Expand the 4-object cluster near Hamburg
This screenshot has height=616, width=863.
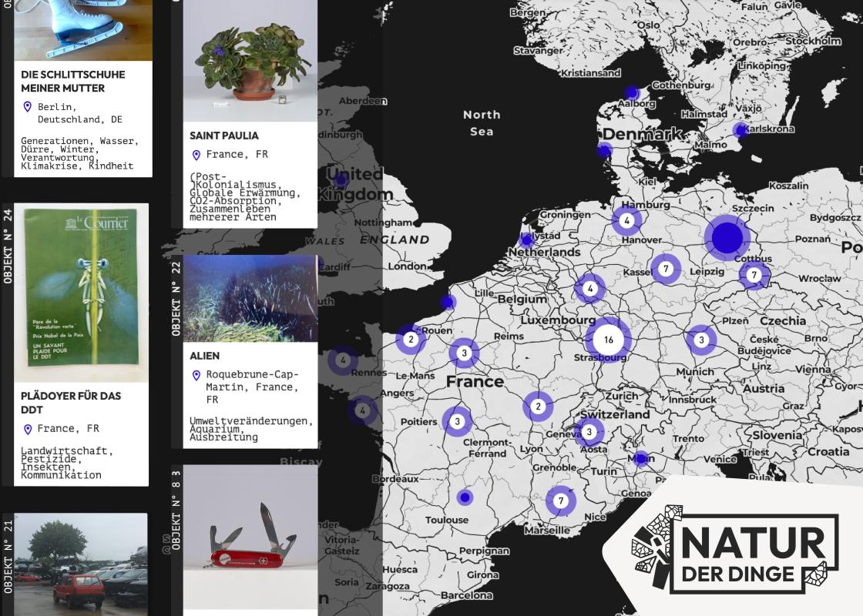pos(626,221)
